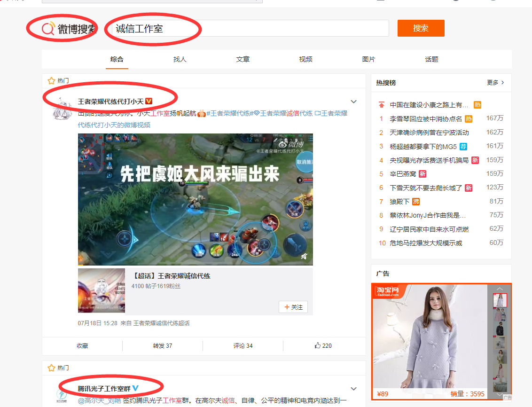Open hot search 下雪天就不要去爬长城了
The height and width of the screenshot is (407, 532).
point(426,188)
